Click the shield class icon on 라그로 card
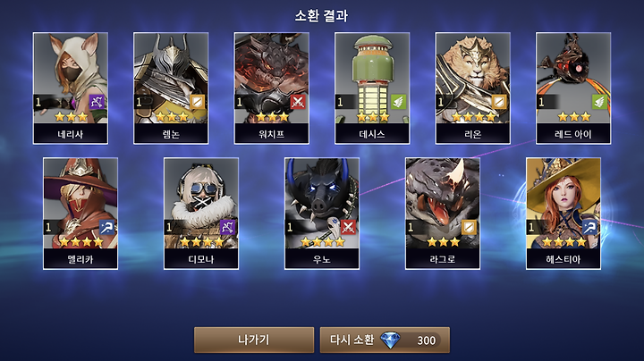Viewport: 644px width, 361px height. point(469,227)
